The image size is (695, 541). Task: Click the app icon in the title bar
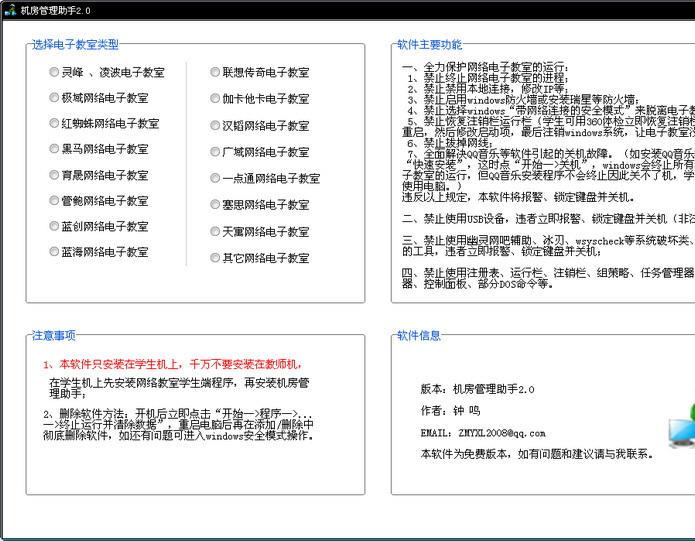[x=9, y=10]
